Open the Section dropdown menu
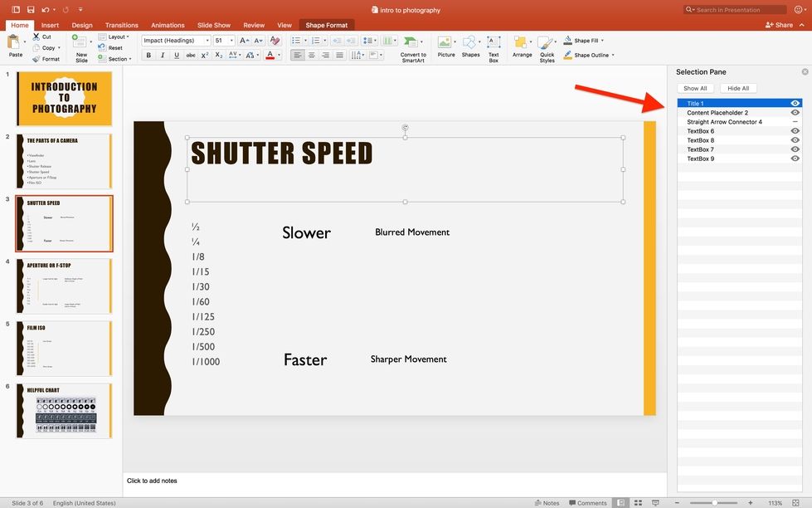 click(117, 59)
